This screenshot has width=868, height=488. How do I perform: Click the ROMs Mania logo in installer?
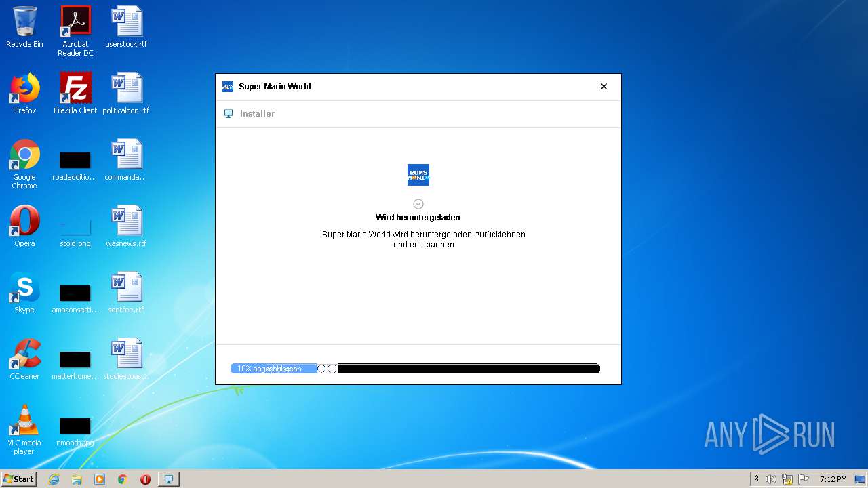click(418, 175)
